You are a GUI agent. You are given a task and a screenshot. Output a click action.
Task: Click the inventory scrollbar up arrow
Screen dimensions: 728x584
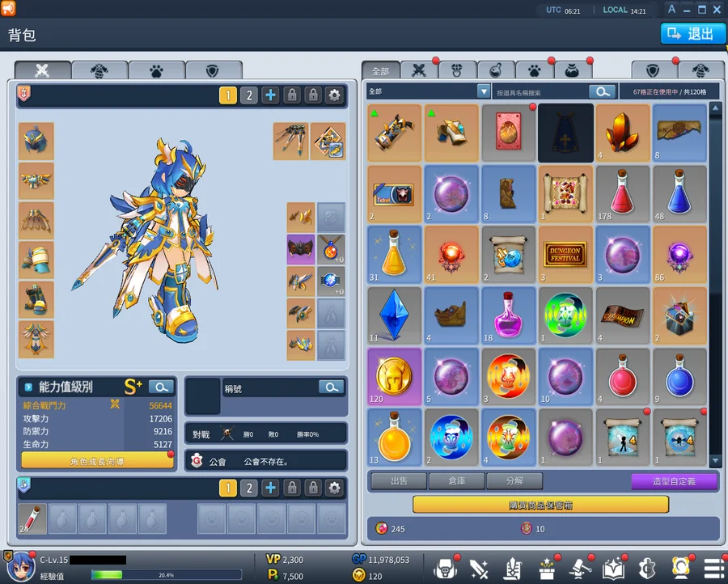pos(715,108)
